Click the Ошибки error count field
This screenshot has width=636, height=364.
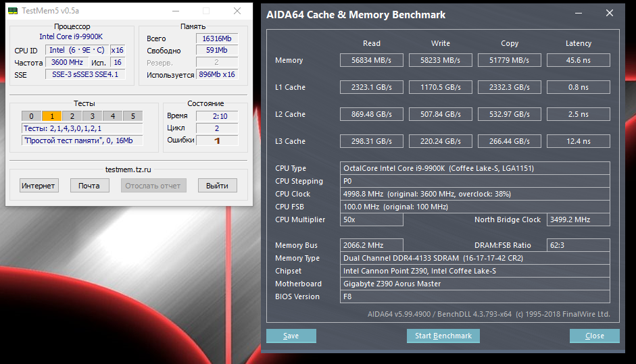216,140
